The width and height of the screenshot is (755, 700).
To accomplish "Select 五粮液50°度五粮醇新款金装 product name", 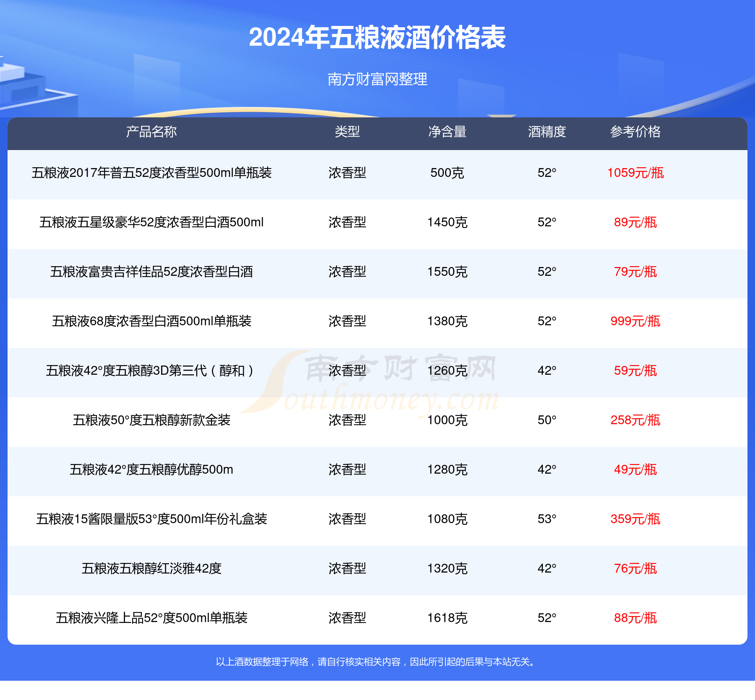I will [x=151, y=420].
